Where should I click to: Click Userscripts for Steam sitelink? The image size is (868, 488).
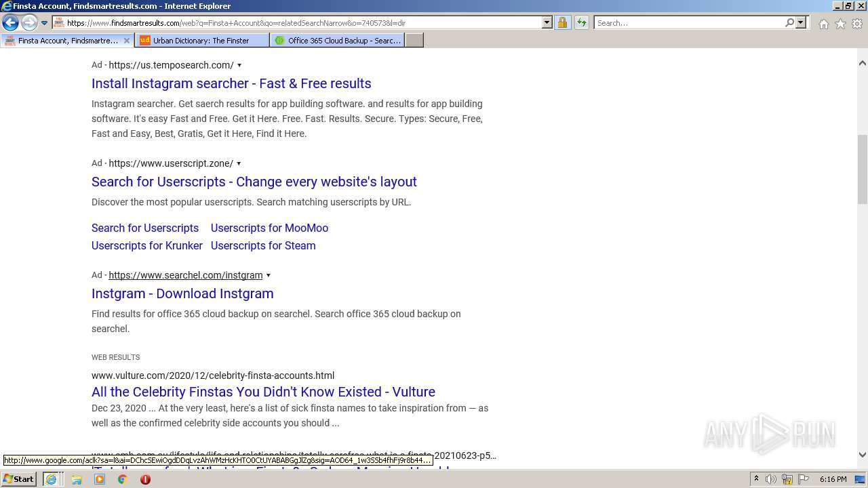(x=263, y=245)
